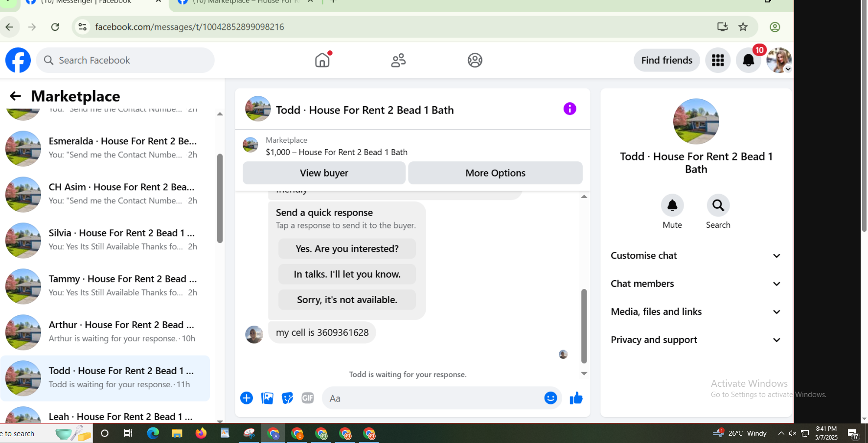This screenshot has width=868, height=443.
Task: Open the GIF picker
Action: click(308, 398)
